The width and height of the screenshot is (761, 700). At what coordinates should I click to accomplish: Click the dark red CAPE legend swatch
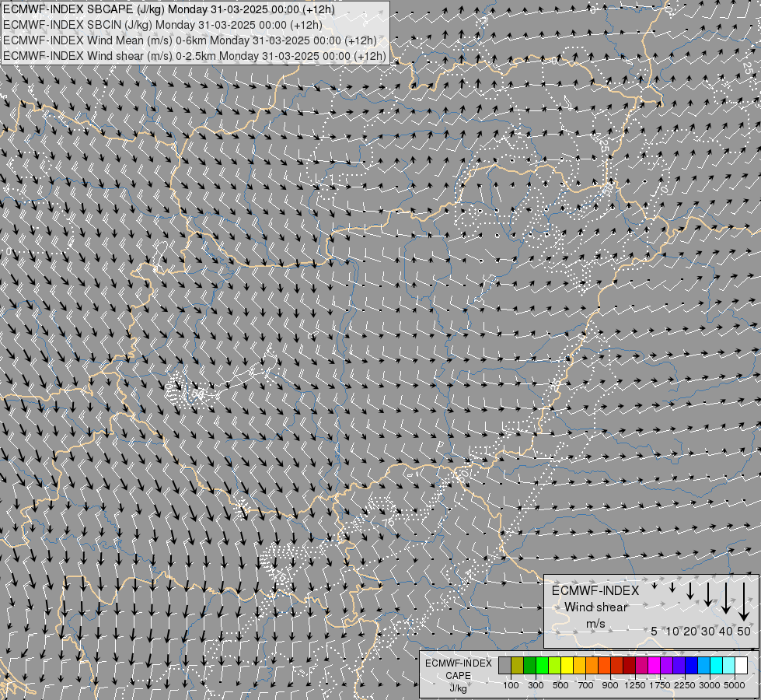coord(629,665)
